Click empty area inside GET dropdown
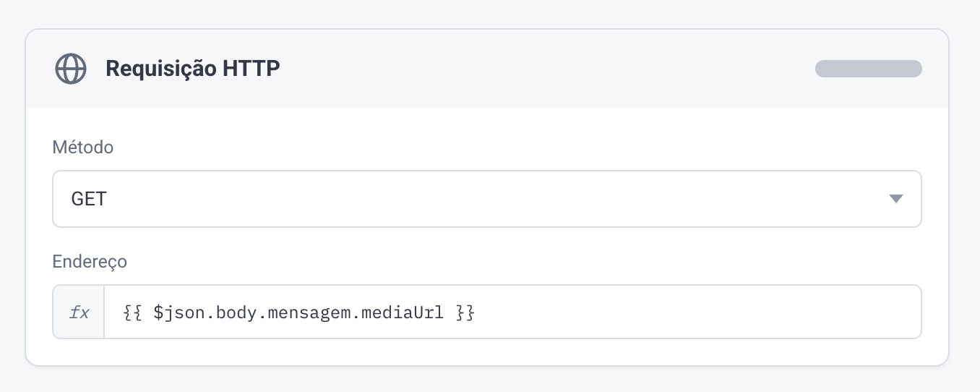980x392 pixels. [491, 199]
